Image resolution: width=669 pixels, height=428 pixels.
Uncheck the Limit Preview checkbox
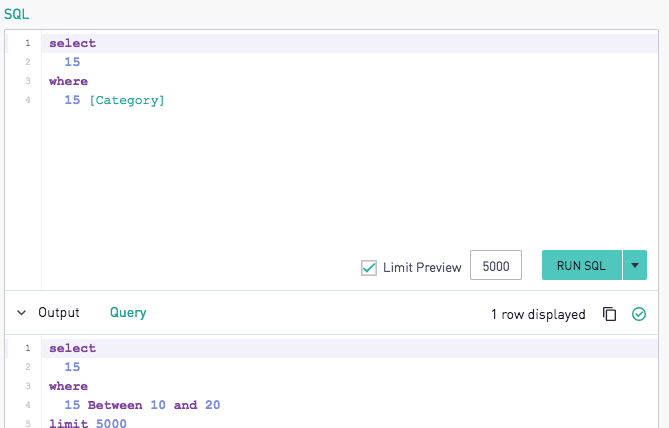click(x=369, y=268)
